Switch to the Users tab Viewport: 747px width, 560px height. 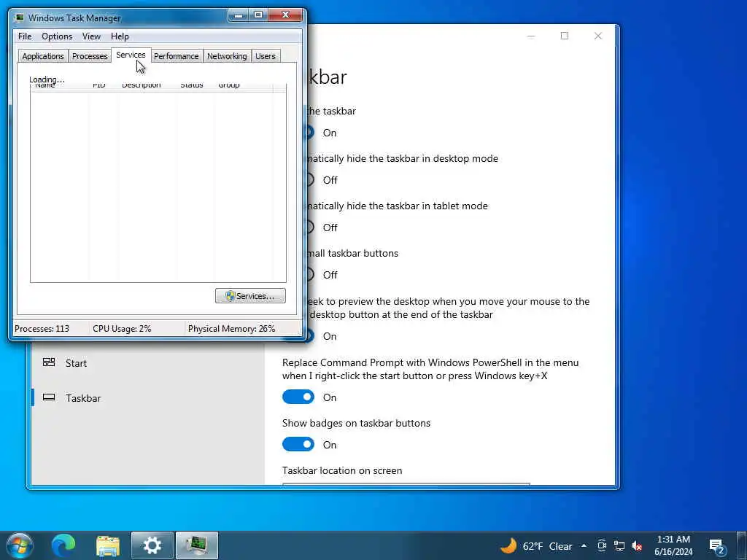point(266,56)
